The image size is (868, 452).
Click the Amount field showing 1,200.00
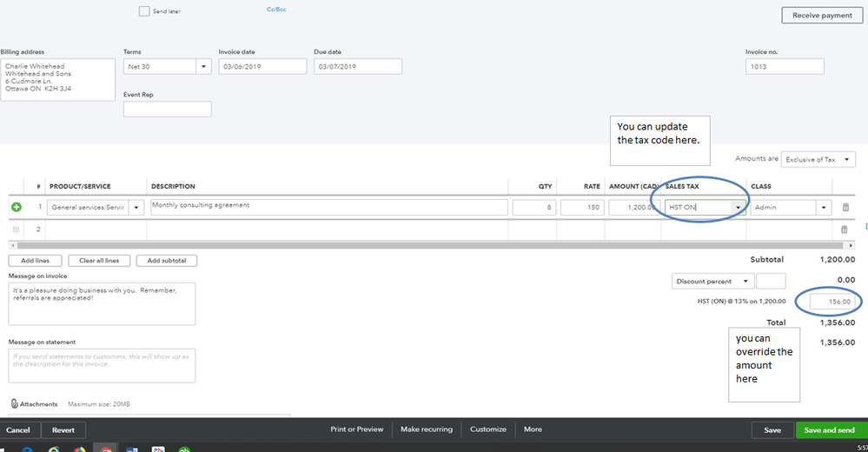coord(634,207)
